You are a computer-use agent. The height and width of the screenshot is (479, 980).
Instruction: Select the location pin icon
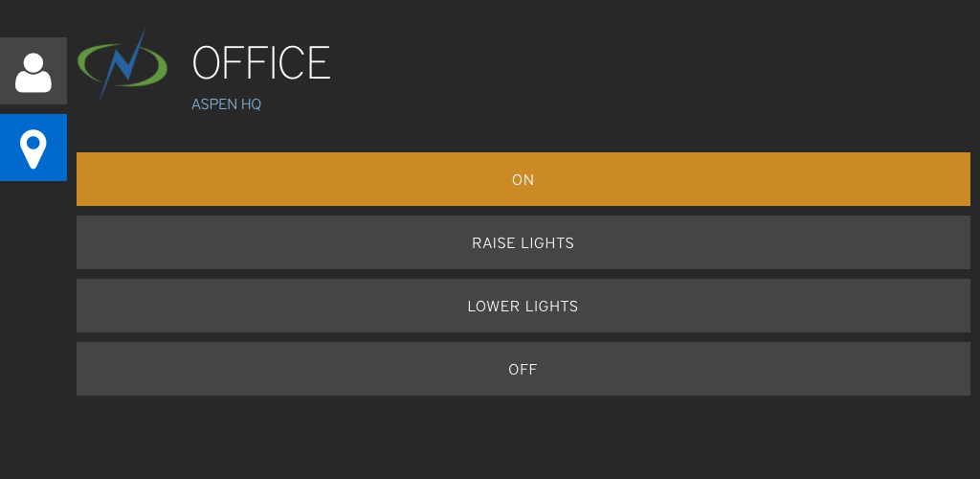[33, 148]
